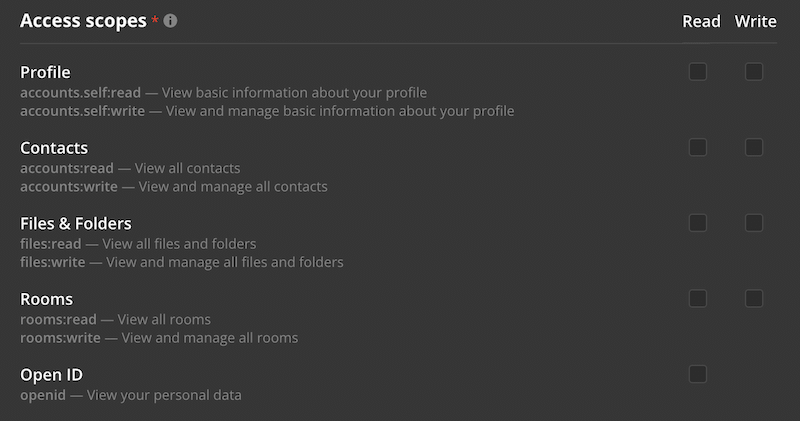Click the Read column header
Viewport: 800px width, 421px height.
pyautogui.click(x=701, y=21)
